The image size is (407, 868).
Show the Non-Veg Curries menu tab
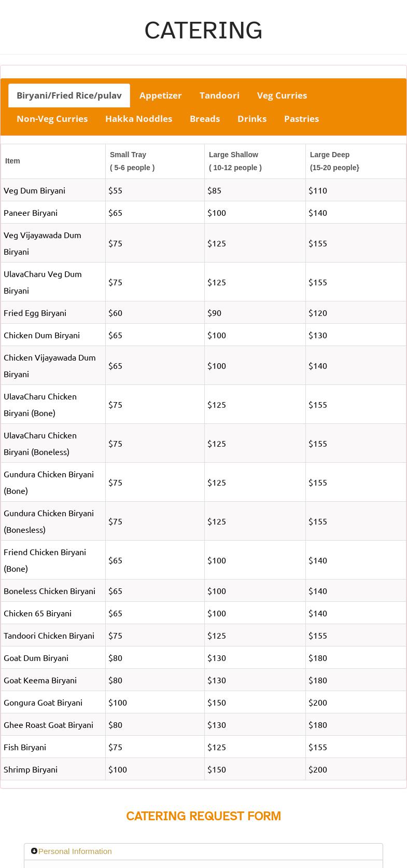point(52,119)
